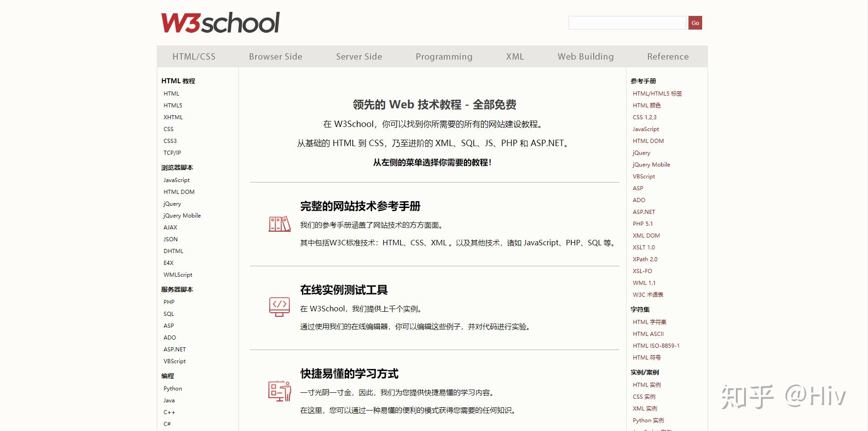Open XSL-FO reference link
Screen dimensions: 868x431
coord(642,271)
